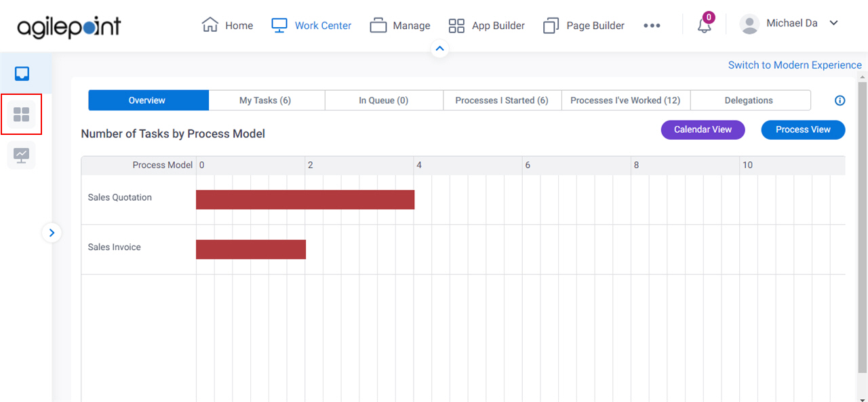Click Number of Tasks by Process Model heading
Image resolution: width=868 pixels, height=402 pixels.
(173, 134)
